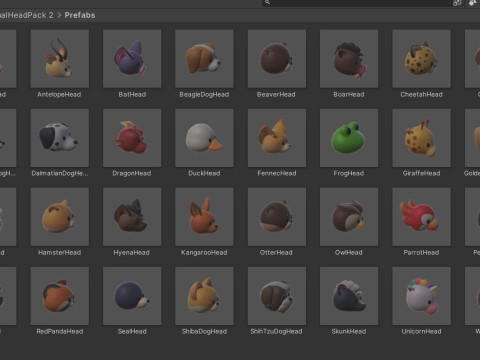Select the DuckHead prefab
Viewport: 480px width, 360px height.
(204, 138)
